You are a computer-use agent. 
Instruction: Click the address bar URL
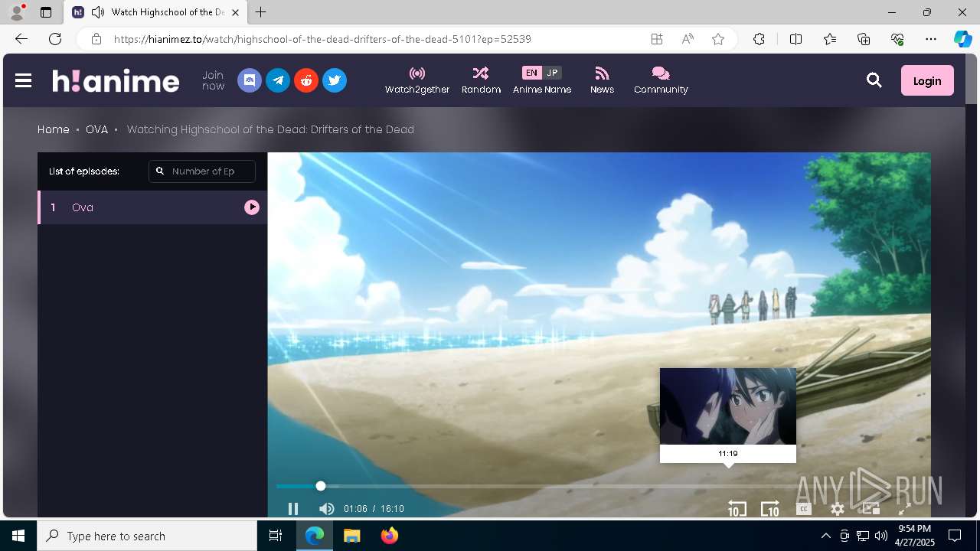point(322,39)
